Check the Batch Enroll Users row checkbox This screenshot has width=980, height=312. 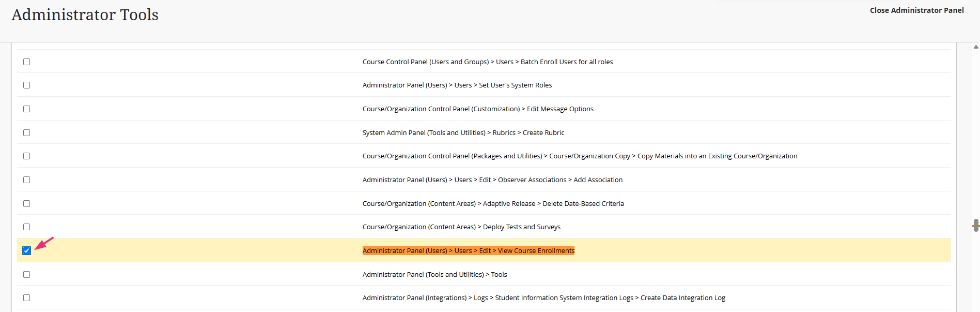[x=27, y=62]
